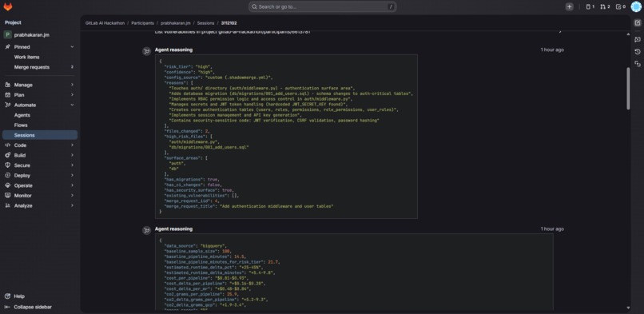Open the Duo chat panel icon
Image resolution: width=644 pixels, height=314 pixels.
point(638,39)
